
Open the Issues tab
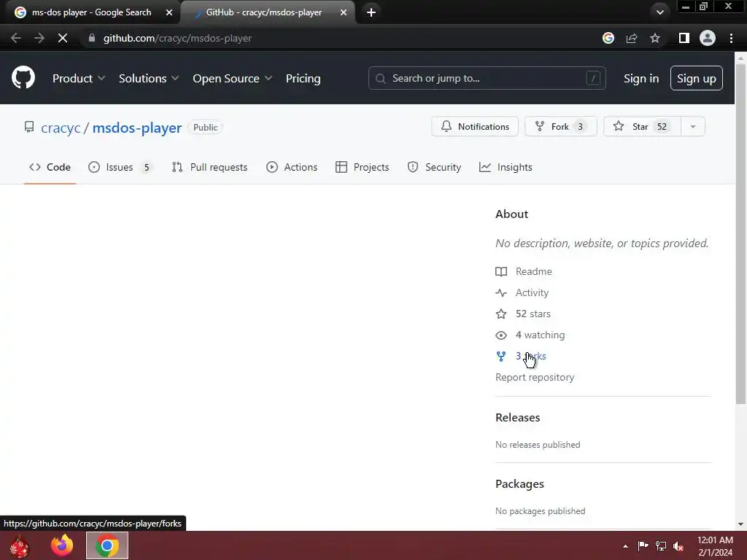coord(120,167)
